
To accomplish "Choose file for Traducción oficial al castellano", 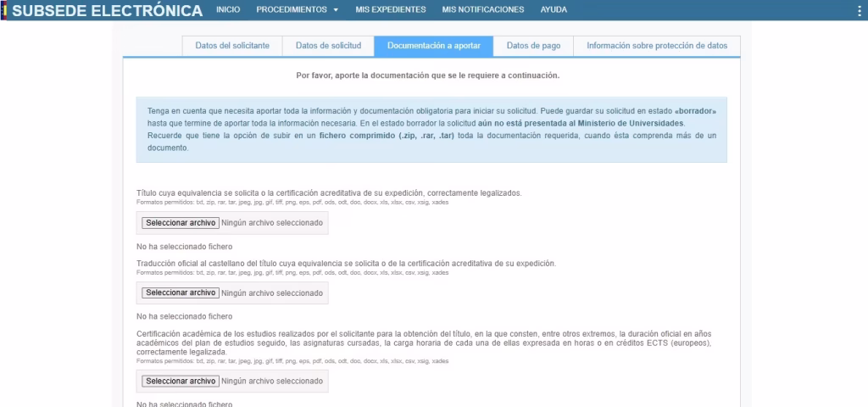I will click(x=181, y=293).
